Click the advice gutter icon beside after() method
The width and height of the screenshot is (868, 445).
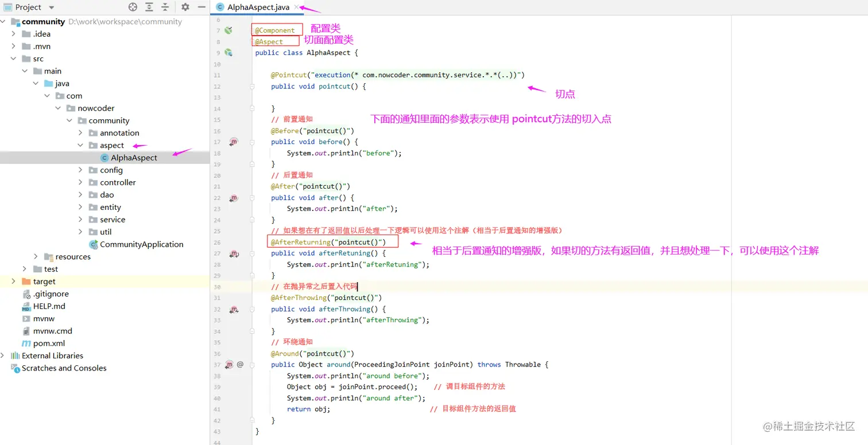(234, 198)
